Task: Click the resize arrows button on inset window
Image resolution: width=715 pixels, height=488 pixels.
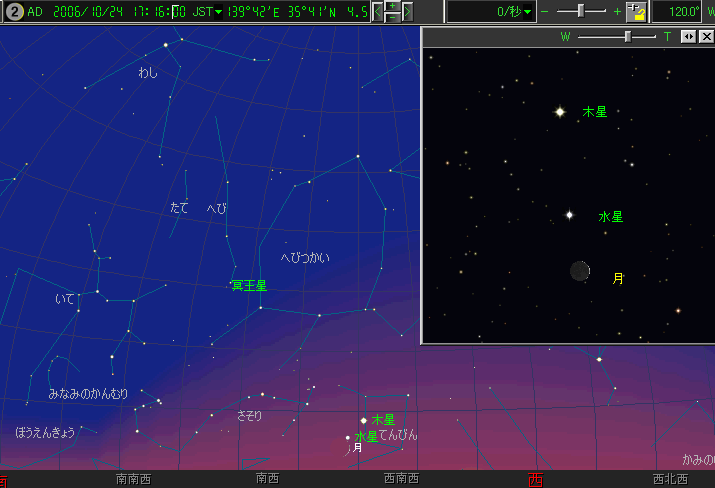Action: tap(688, 37)
